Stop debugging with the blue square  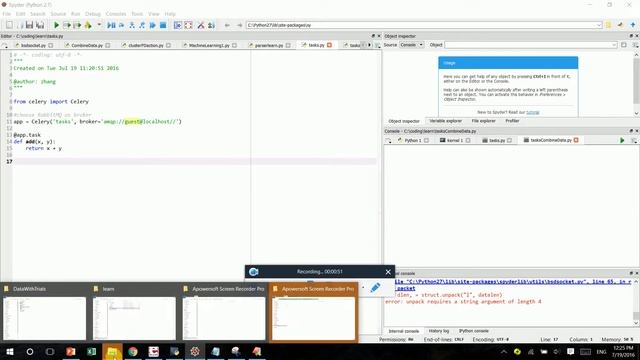[163, 25]
